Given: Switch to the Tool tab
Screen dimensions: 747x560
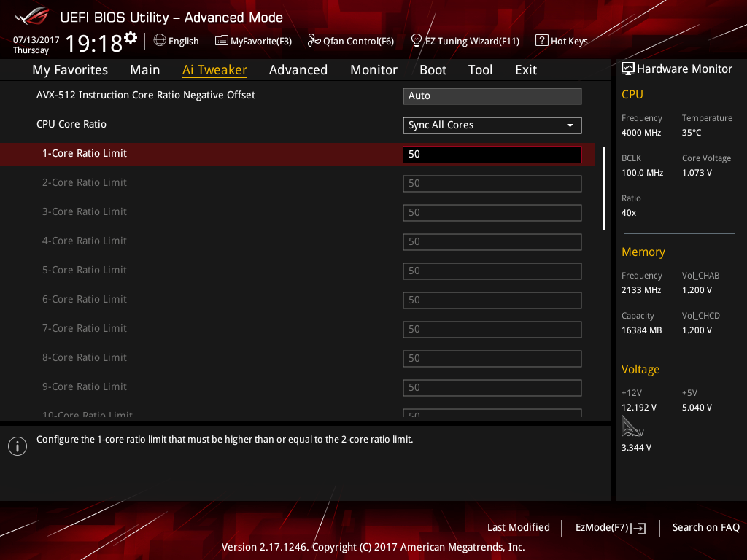Looking at the screenshot, I should point(480,70).
